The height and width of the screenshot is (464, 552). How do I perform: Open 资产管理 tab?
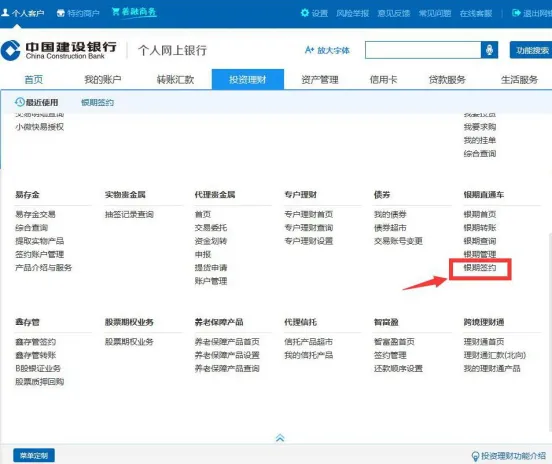point(320,80)
